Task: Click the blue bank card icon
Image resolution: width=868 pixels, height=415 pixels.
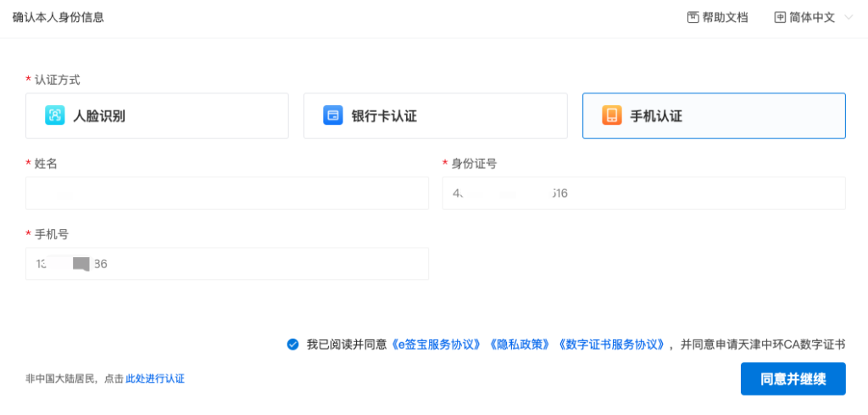Action: click(x=333, y=116)
